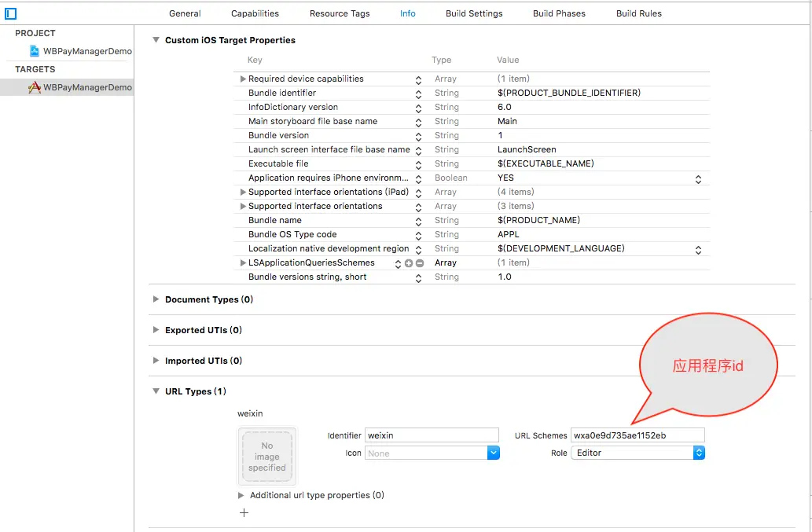This screenshot has width=812, height=532.
Task: Expand the Exported UTIs section
Action: tap(156, 330)
